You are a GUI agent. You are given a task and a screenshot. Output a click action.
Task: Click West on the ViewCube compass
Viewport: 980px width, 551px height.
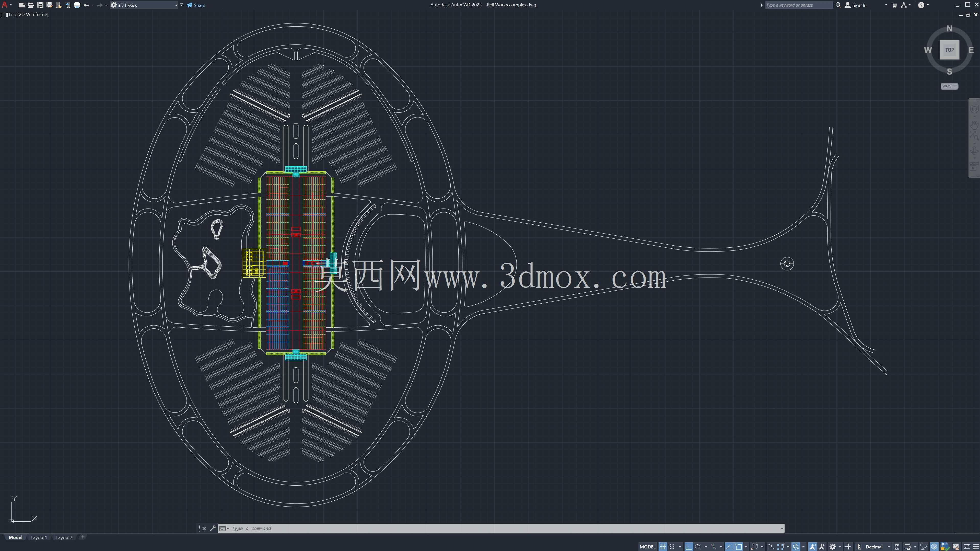pos(928,50)
